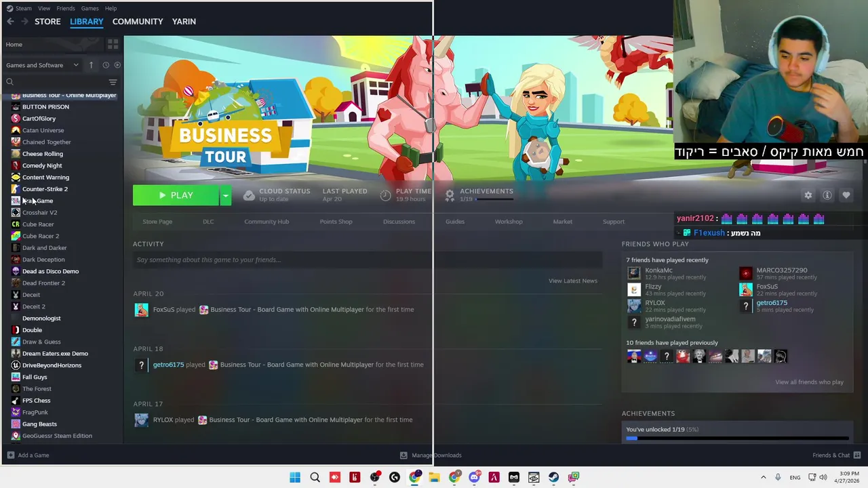This screenshot has width=868, height=488.
Task: Open the Discussions link
Action: (x=399, y=222)
